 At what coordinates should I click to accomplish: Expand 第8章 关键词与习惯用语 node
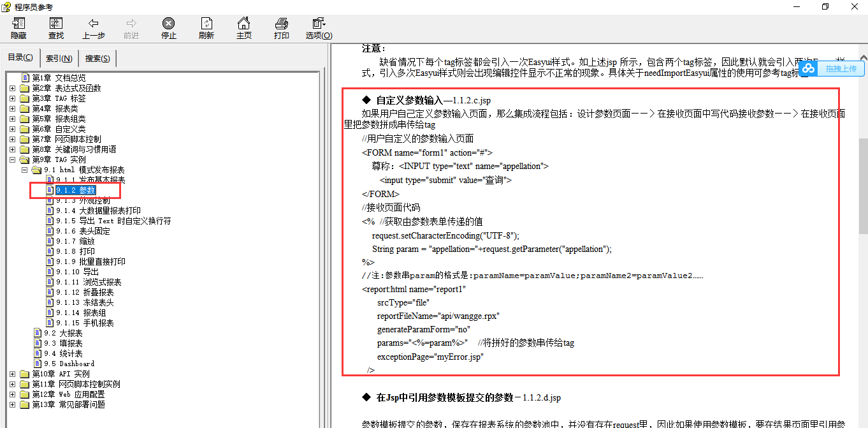[13, 149]
